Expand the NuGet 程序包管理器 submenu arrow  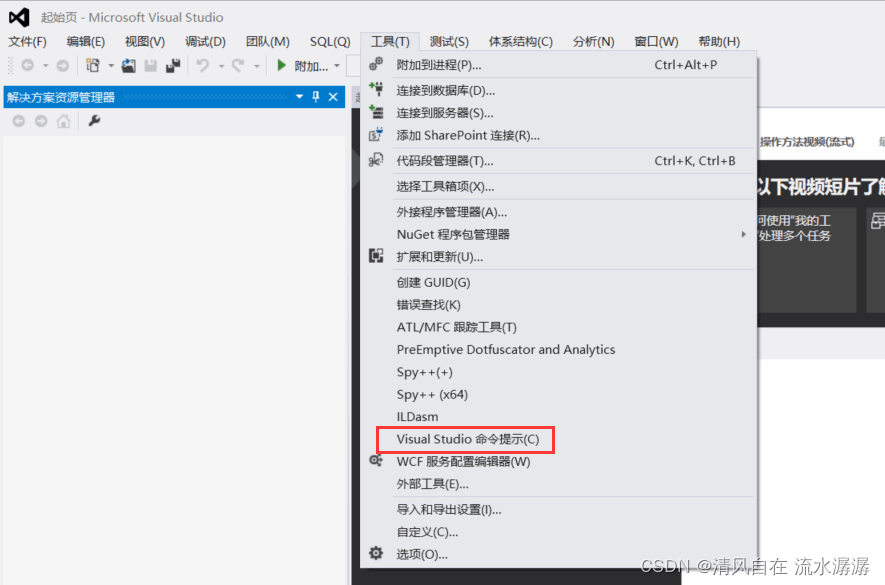743,234
